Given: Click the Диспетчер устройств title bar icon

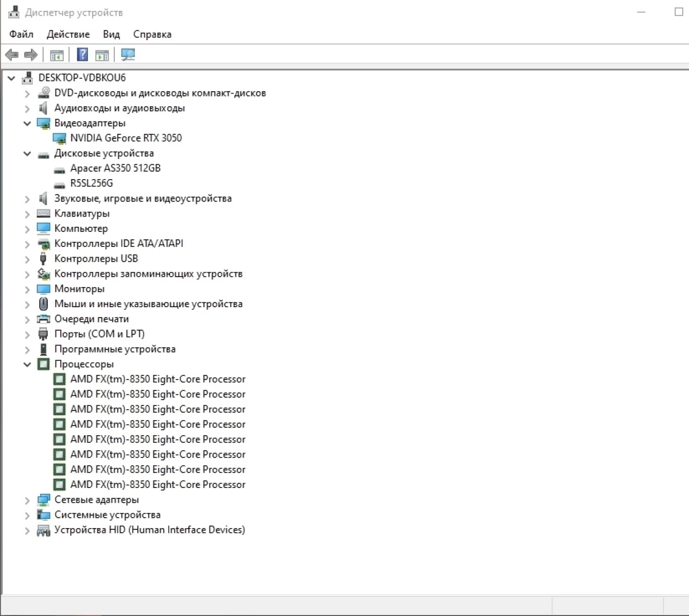Looking at the screenshot, I should click(x=14, y=12).
